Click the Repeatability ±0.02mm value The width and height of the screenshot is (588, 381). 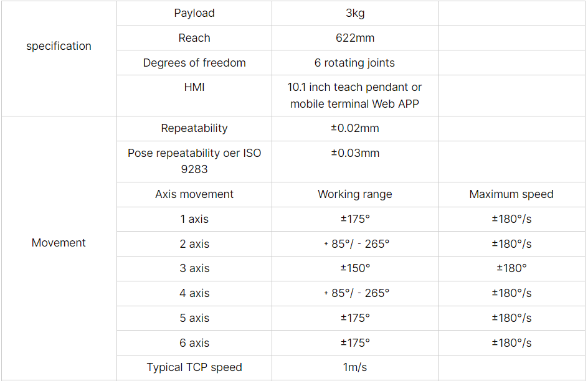click(x=355, y=128)
